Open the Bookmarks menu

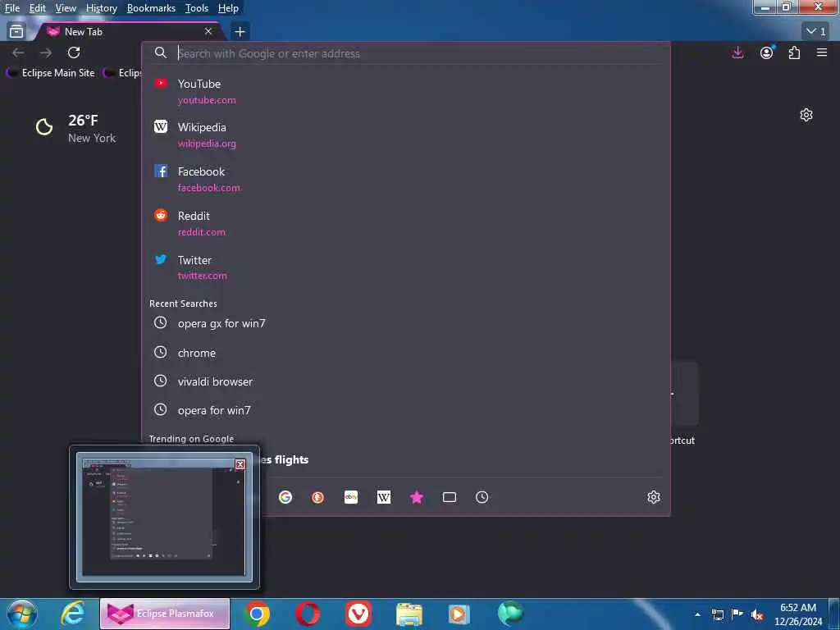tap(151, 8)
